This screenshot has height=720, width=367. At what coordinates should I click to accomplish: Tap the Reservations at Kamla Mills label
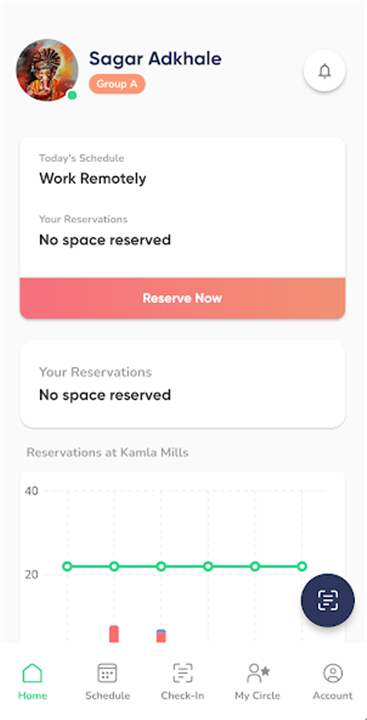coord(107,452)
